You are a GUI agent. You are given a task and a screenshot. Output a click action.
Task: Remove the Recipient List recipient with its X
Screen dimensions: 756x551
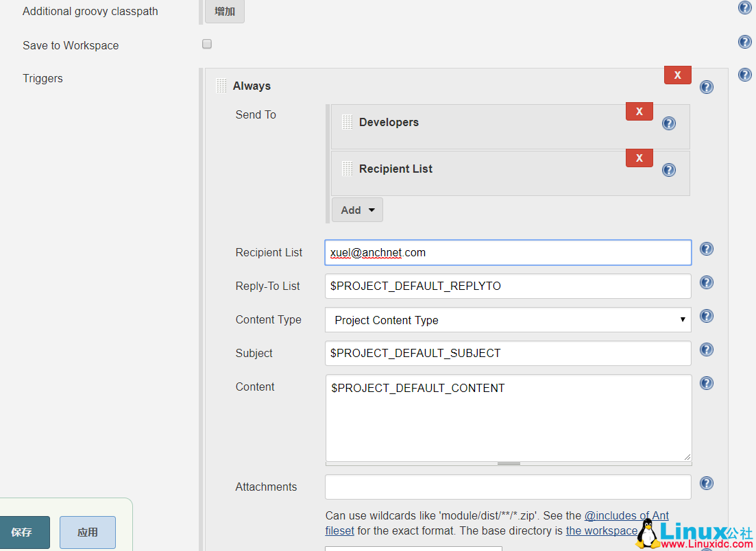(x=639, y=158)
